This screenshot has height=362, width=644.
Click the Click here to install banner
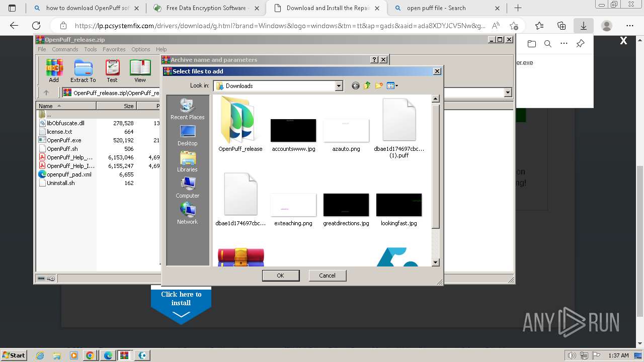coord(181,305)
